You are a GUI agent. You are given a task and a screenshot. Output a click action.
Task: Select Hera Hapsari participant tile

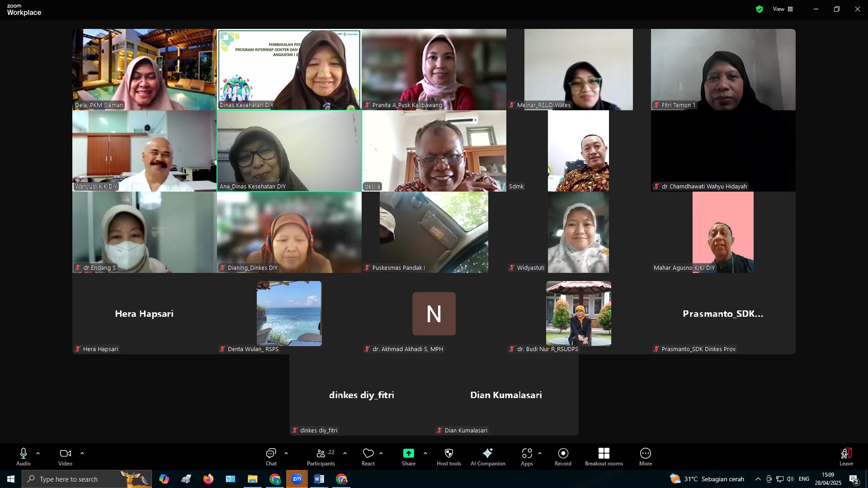[145, 314]
